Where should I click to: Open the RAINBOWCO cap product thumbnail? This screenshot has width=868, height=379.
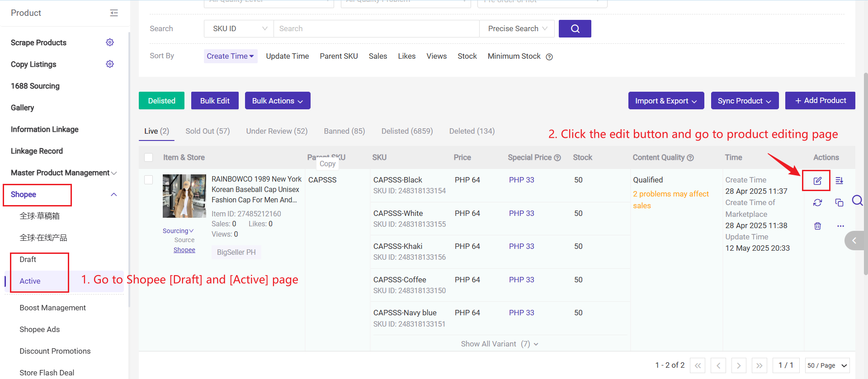[x=184, y=196]
